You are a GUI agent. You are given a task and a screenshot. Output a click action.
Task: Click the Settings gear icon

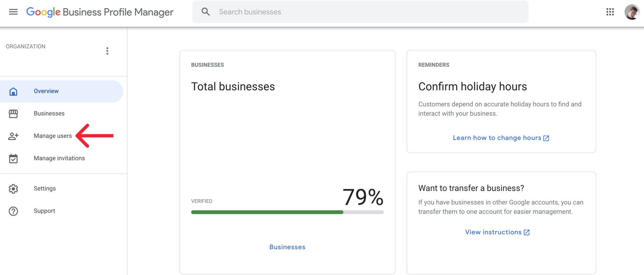[x=13, y=189]
